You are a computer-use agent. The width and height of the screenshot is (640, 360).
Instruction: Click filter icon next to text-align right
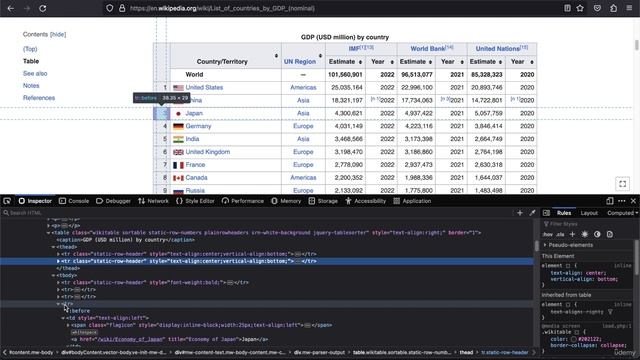tap(610, 312)
